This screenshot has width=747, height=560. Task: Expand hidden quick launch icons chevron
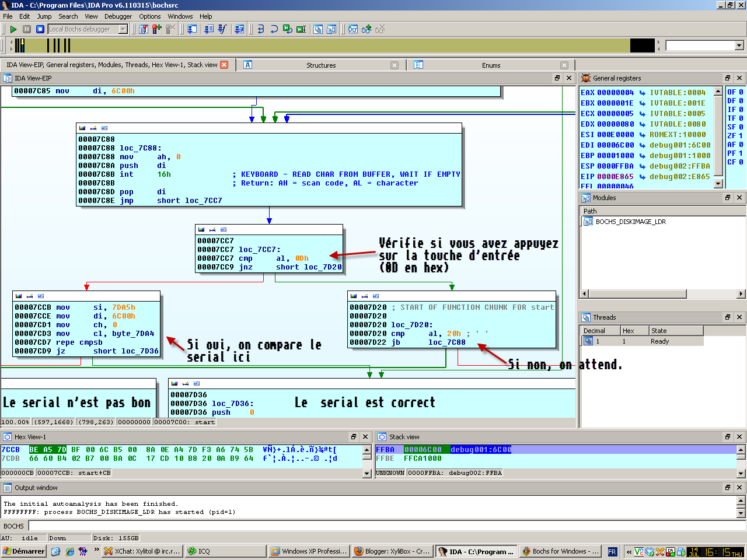click(97, 551)
